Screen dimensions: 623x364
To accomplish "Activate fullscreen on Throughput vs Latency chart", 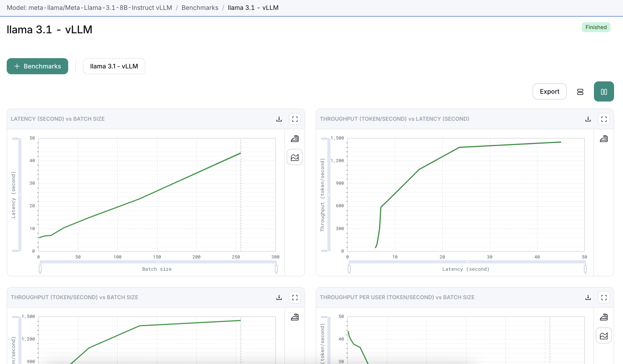I will click(604, 119).
